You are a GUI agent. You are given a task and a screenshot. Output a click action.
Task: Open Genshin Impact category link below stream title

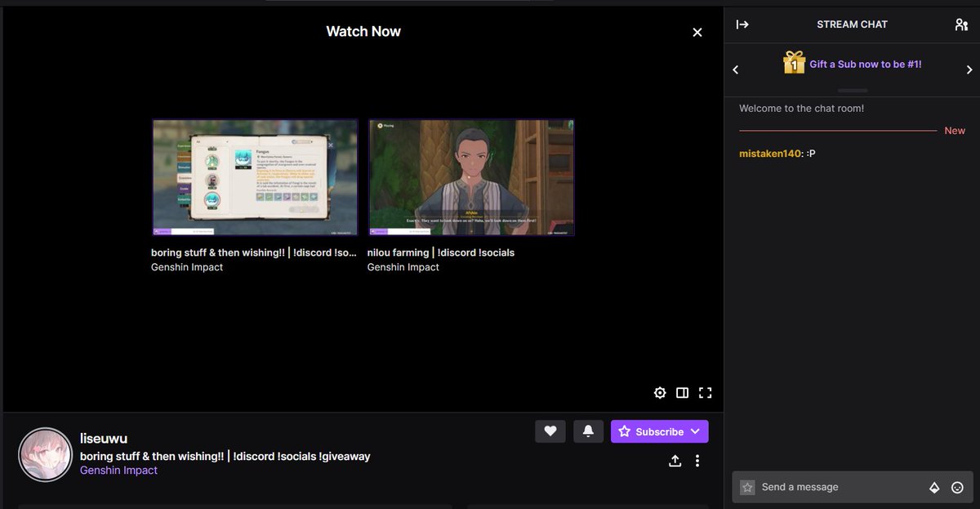(118, 471)
